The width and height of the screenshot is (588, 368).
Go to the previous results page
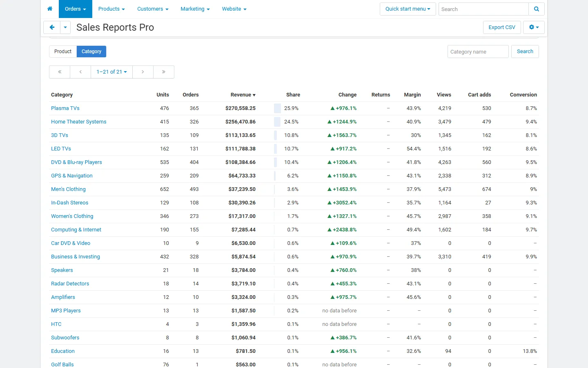[x=80, y=72]
